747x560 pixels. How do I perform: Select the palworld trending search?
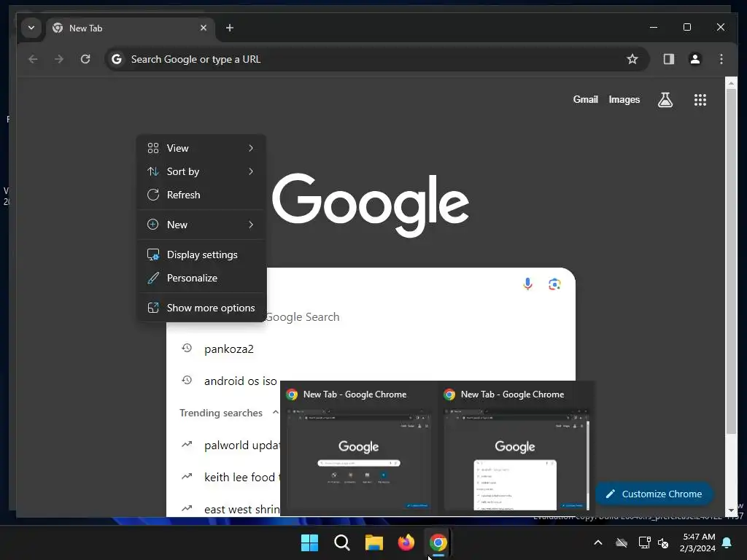coord(242,446)
